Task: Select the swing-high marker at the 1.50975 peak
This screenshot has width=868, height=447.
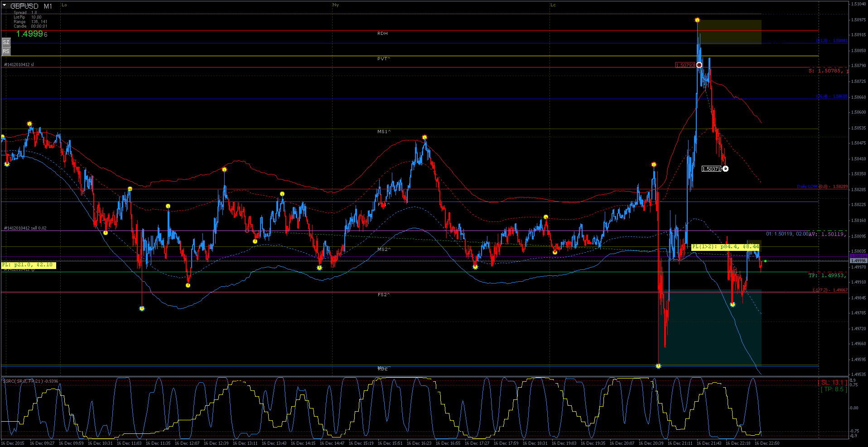Action: 697,20
